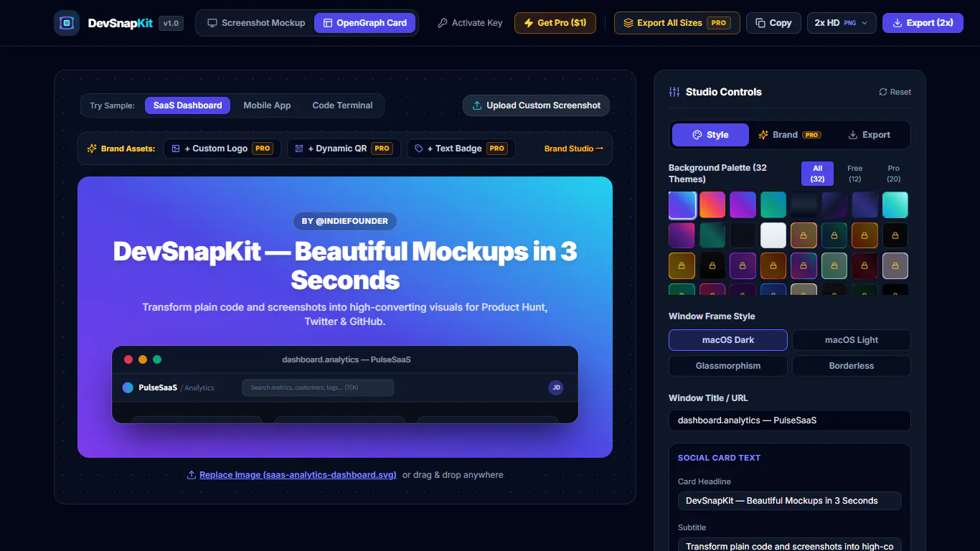Select the Mobile App sample
Viewport: 980px width, 551px height.
[x=267, y=105]
